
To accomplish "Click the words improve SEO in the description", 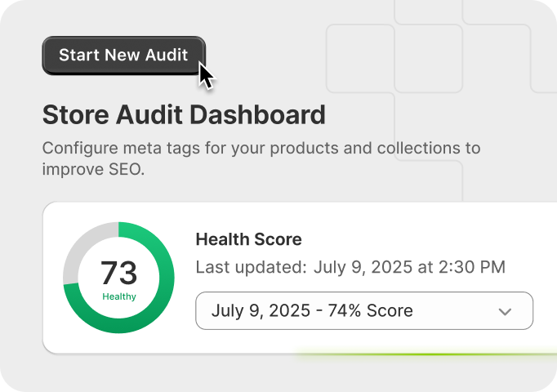I will [x=92, y=170].
